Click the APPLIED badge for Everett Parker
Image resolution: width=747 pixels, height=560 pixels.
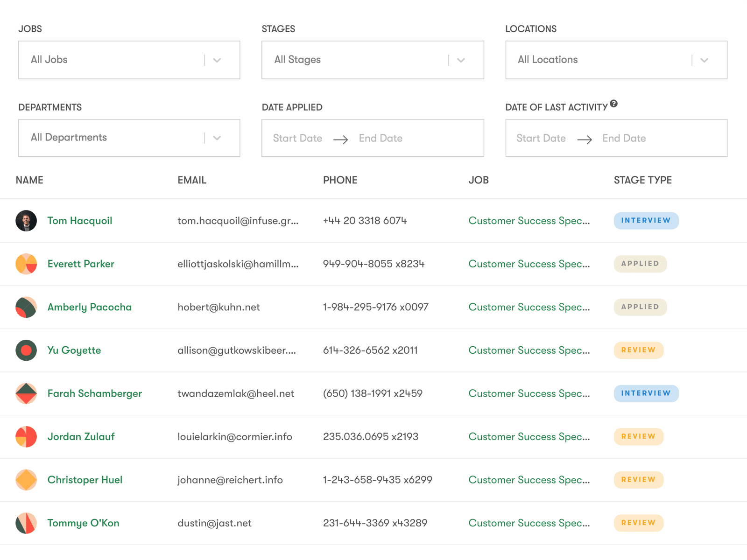pos(640,264)
